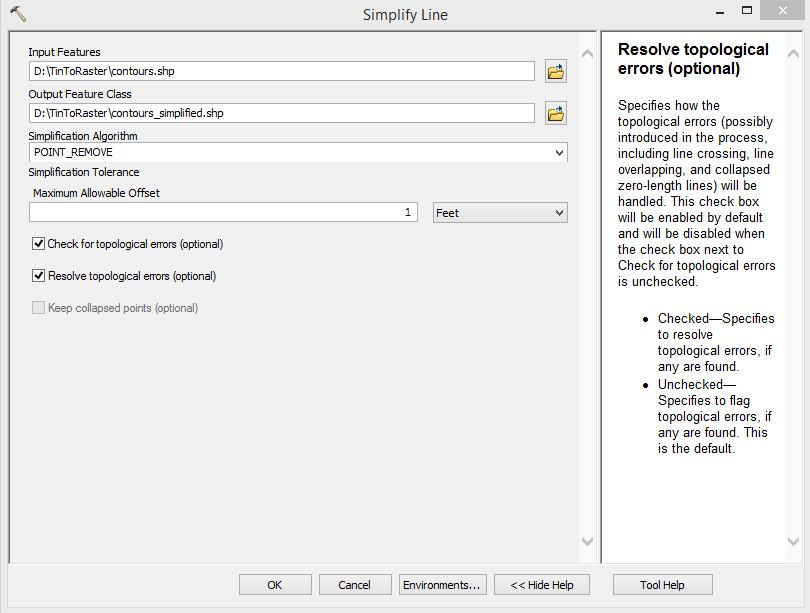Browse for Input Features folder icon
The width and height of the screenshot is (810, 613).
pyautogui.click(x=556, y=71)
